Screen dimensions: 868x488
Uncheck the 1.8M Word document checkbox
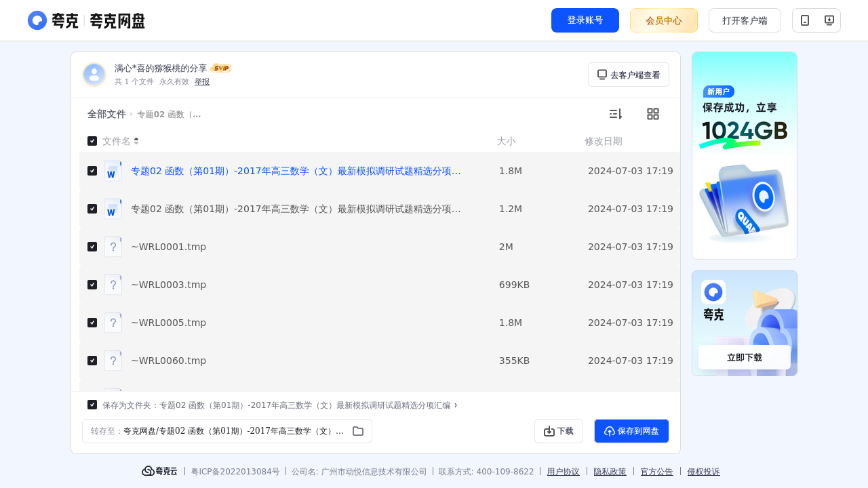pos(92,171)
